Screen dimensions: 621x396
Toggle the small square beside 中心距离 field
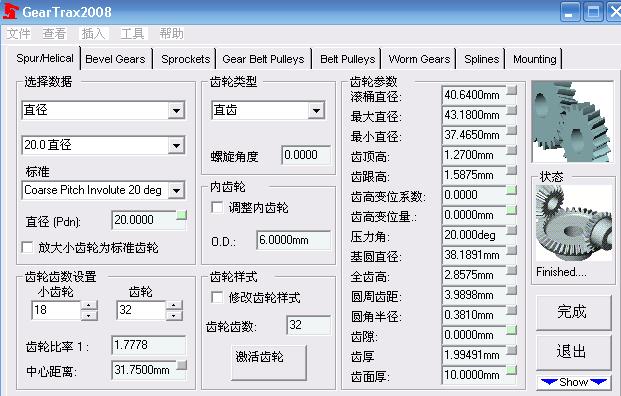coord(181,365)
